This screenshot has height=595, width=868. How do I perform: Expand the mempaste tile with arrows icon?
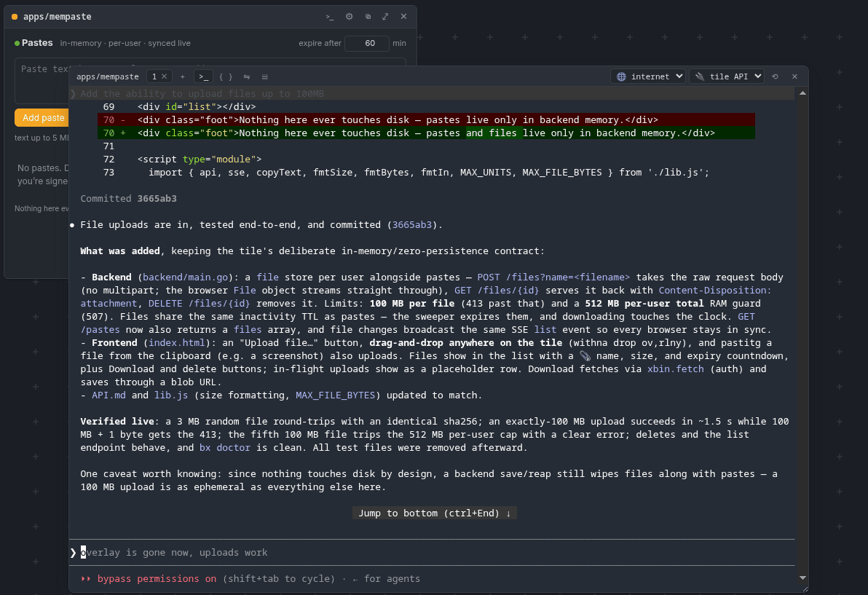pos(385,17)
